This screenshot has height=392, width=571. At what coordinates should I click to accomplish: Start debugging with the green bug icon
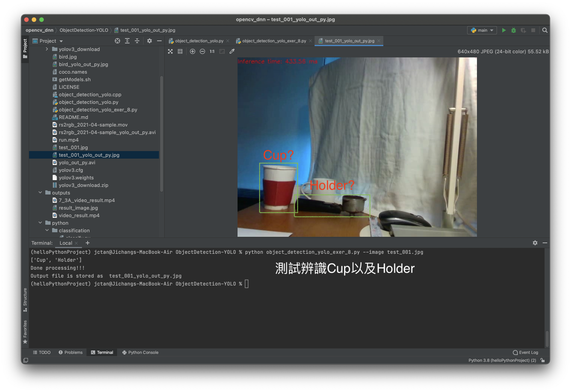coord(514,30)
